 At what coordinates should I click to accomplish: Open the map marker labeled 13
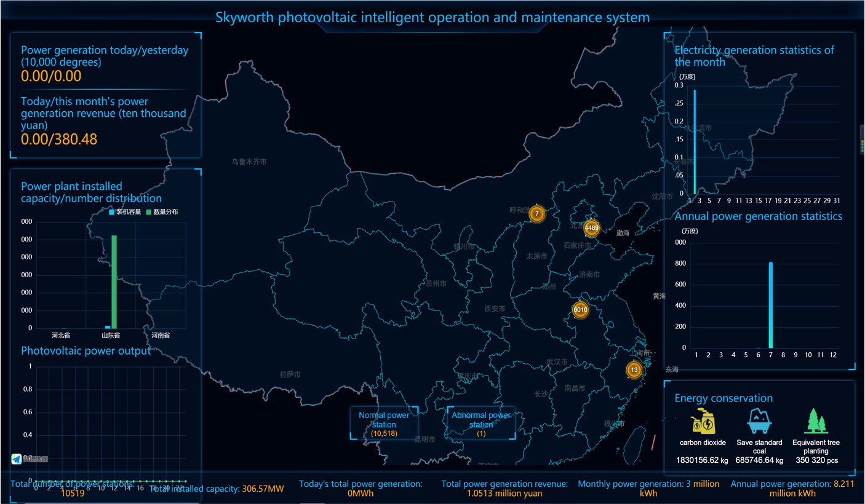coord(634,370)
